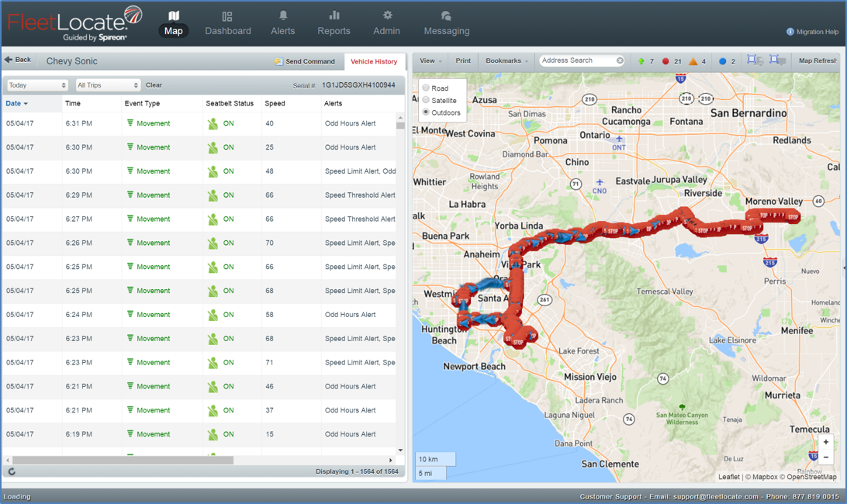Select the Outdoors map style

tap(426, 113)
